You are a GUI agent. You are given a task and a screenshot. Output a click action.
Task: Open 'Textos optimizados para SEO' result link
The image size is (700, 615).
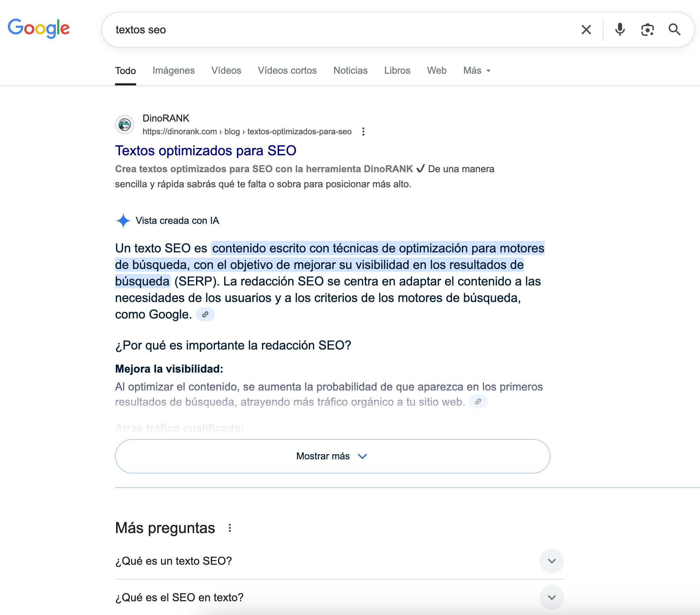(x=206, y=151)
